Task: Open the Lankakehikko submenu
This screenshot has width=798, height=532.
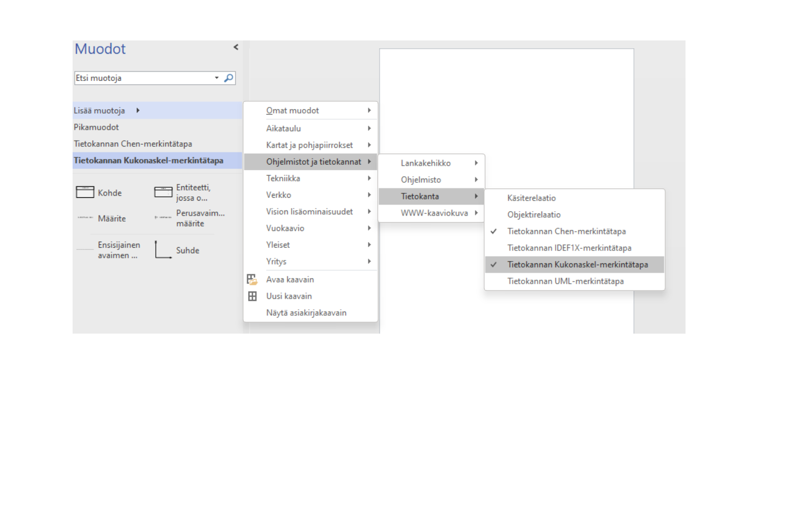Action: 426,163
